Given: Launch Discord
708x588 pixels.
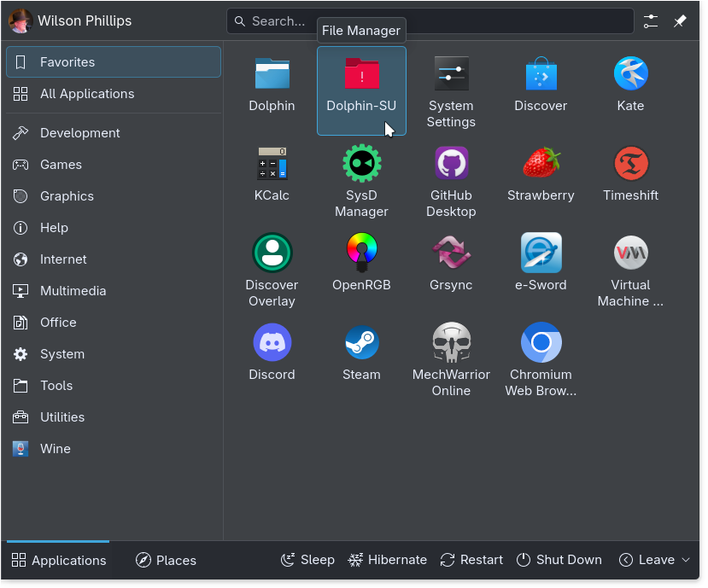Looking at the screenshot, I should point(272,360).
